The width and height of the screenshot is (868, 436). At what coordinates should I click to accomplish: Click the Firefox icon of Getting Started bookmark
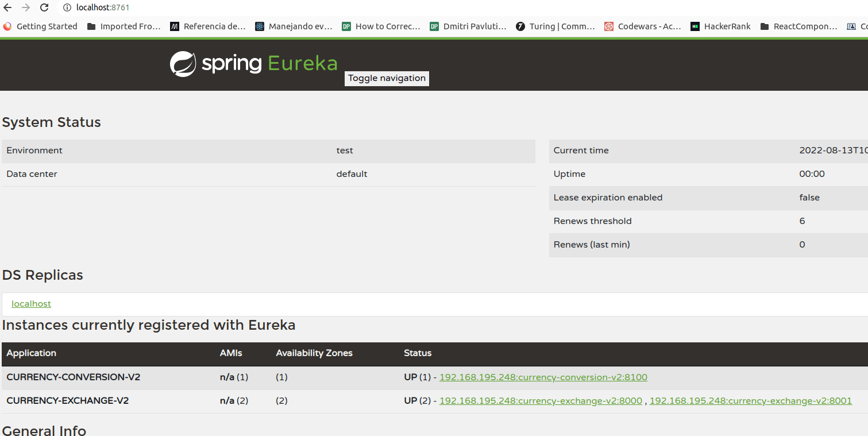[7, 26]
